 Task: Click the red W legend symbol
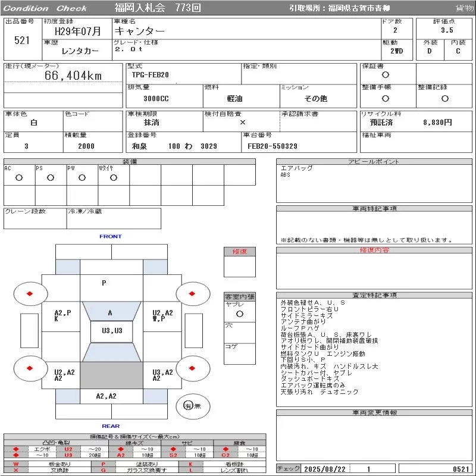[16, 464]
